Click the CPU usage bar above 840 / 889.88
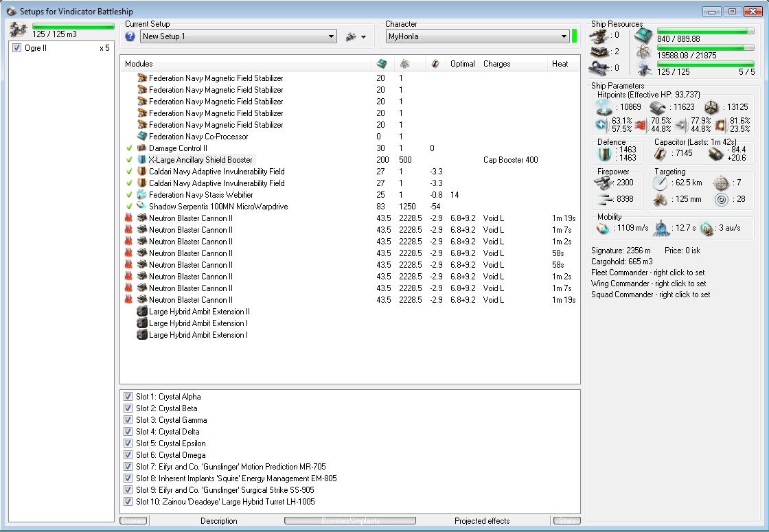 pos(706,31)
